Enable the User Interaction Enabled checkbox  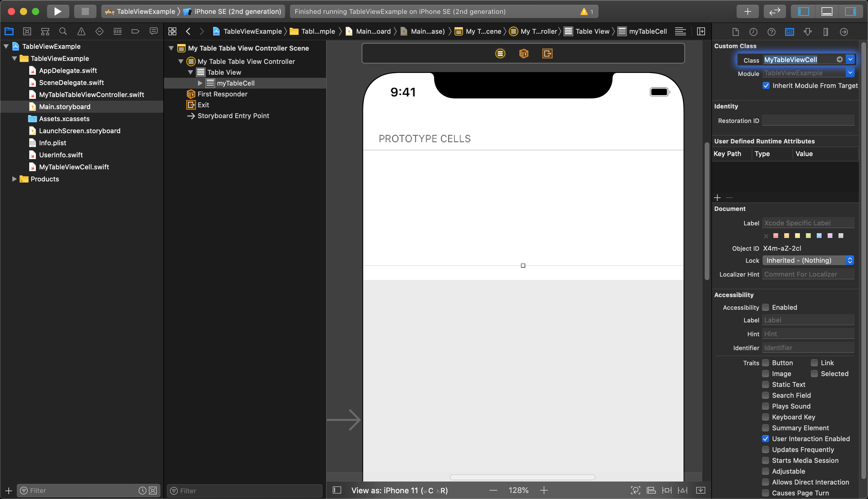point(765,439)
